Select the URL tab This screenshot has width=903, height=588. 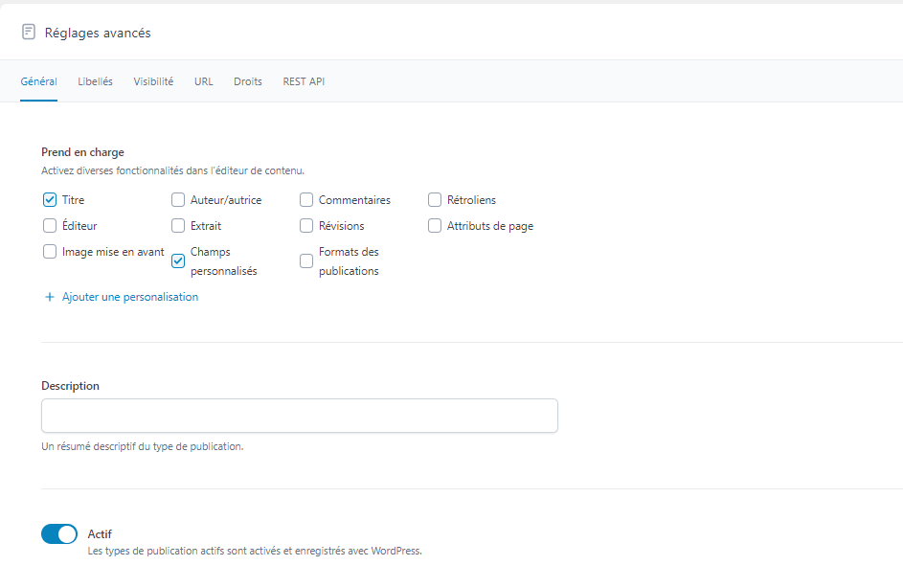coord(203,81)
